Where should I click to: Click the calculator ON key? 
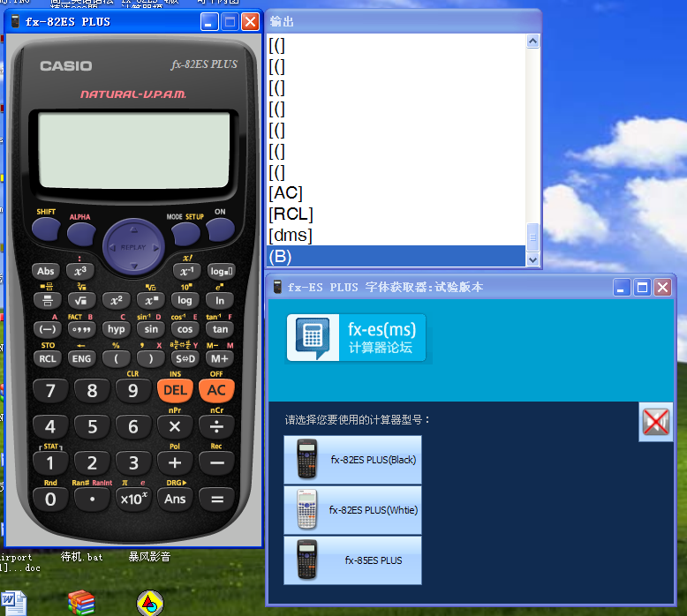[221, 229]
